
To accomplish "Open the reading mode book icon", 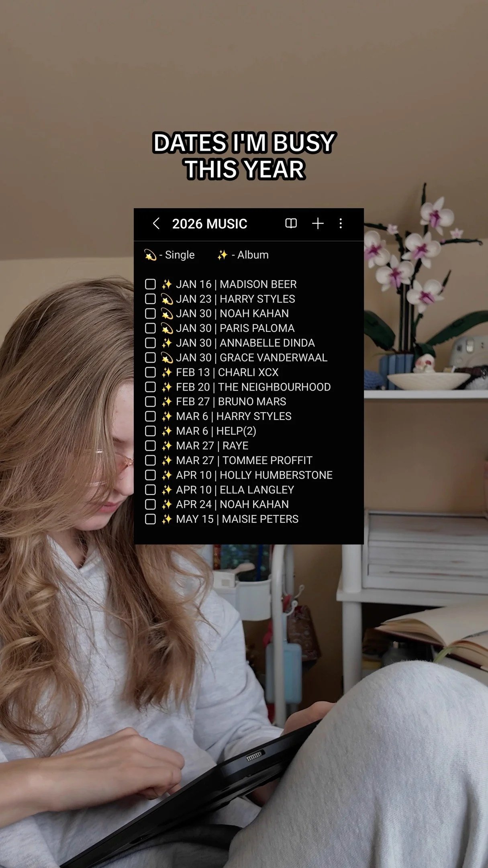I will coord(291,223).
